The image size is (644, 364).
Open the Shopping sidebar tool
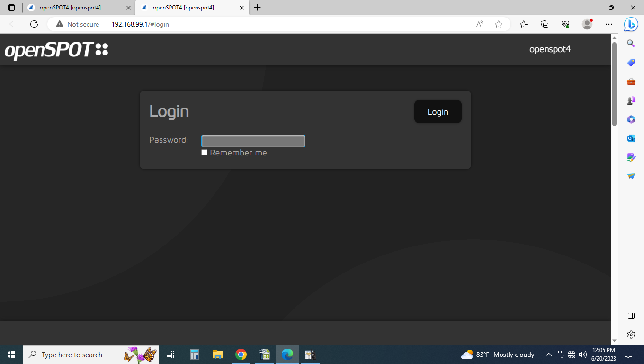tap(631, 63)
